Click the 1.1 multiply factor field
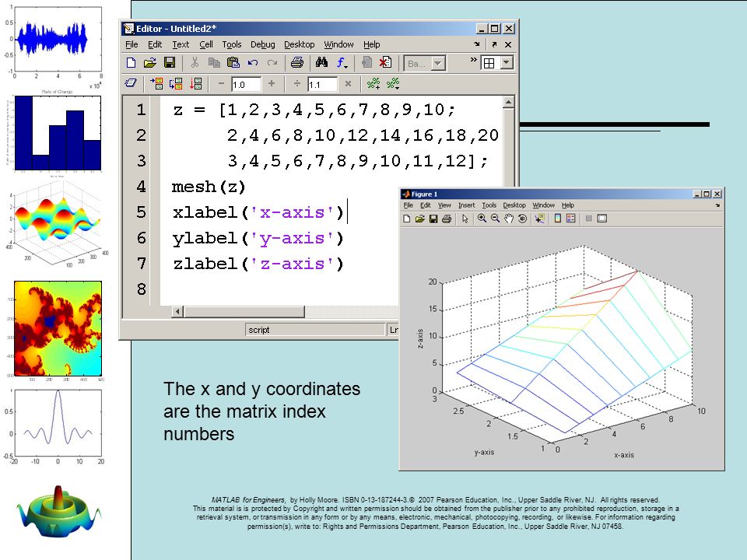This screenshot has width=747, height=560. [x=322, y=84]
